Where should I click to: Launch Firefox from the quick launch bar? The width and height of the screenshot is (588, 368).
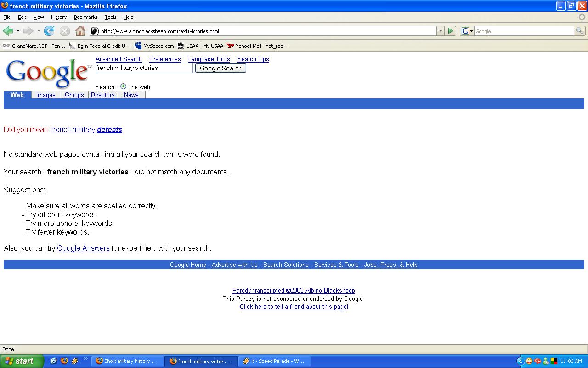pos(64,361)
